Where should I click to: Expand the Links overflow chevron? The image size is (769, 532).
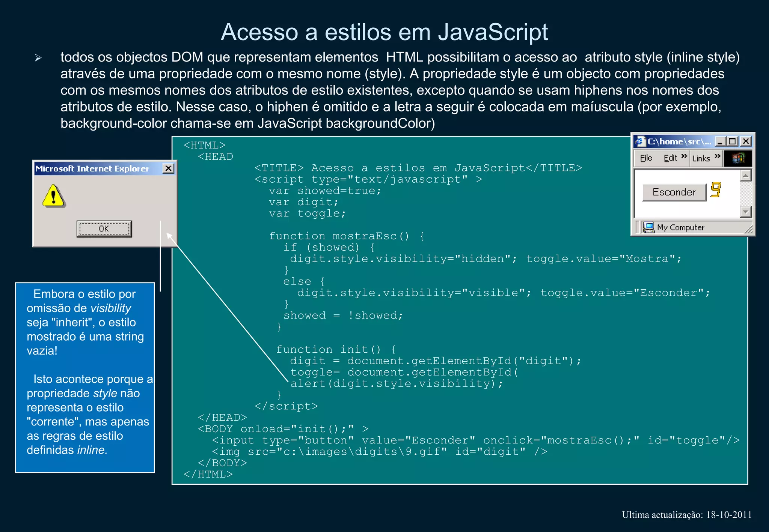[718, 156]
